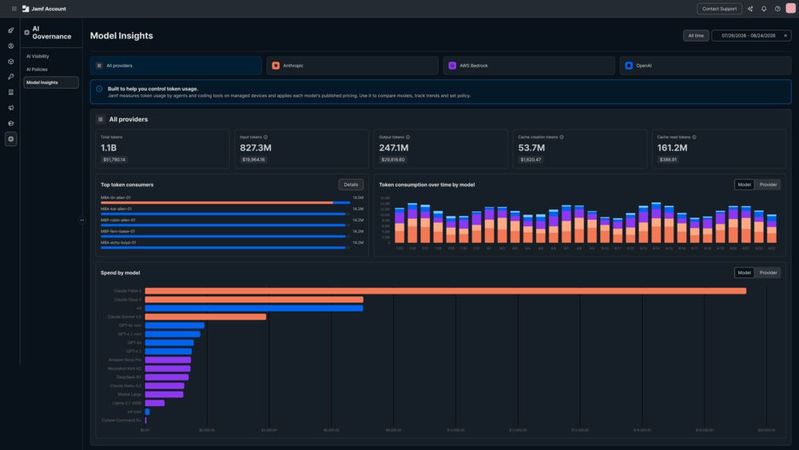Click the AWS Bedrock purple provider icon
Image resolution: width=799 pixels, height=450 pixels.
point(452,66)
